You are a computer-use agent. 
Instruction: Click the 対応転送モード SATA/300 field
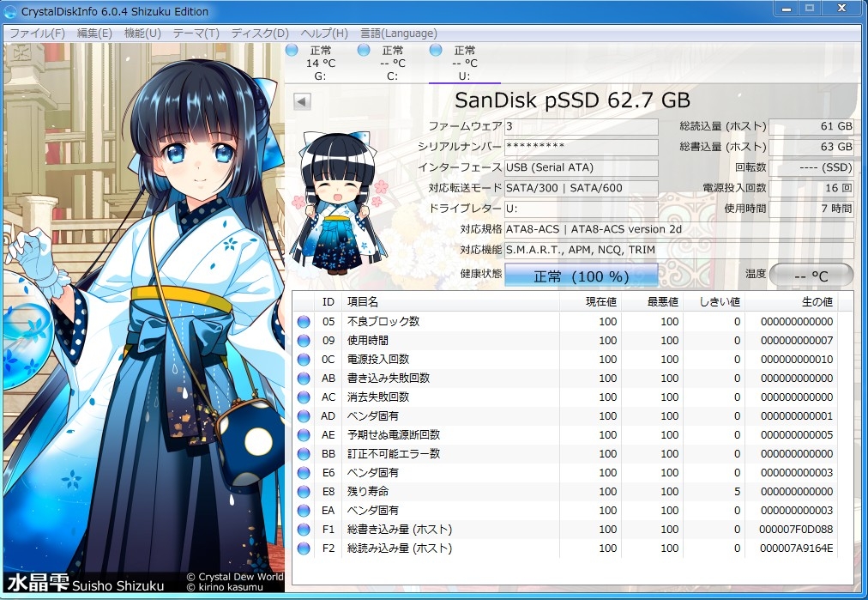(582, 188)
